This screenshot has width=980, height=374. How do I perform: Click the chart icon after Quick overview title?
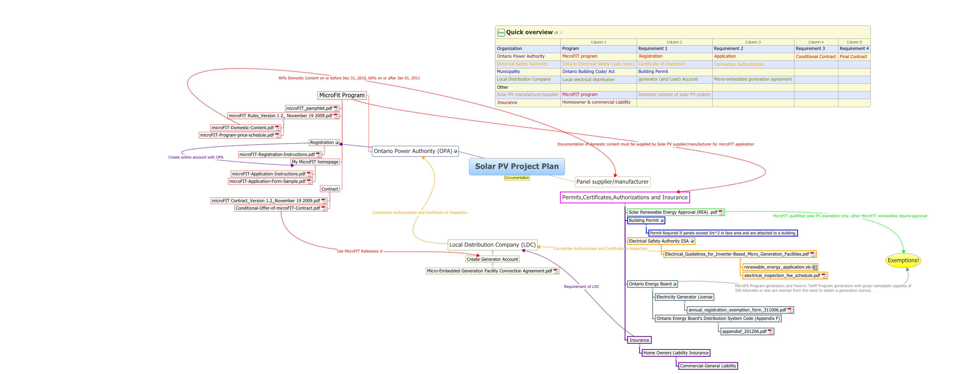[x=556, y=33]
